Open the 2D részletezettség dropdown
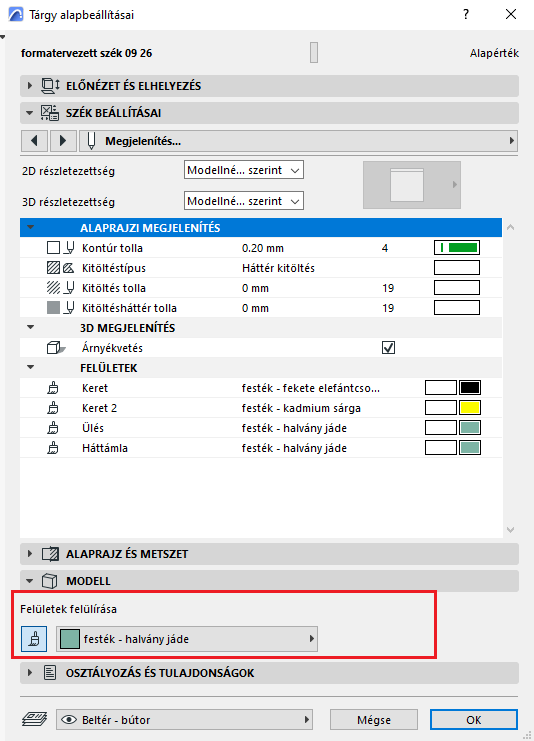This screenshot has height=741, width=534. (244, 170)
